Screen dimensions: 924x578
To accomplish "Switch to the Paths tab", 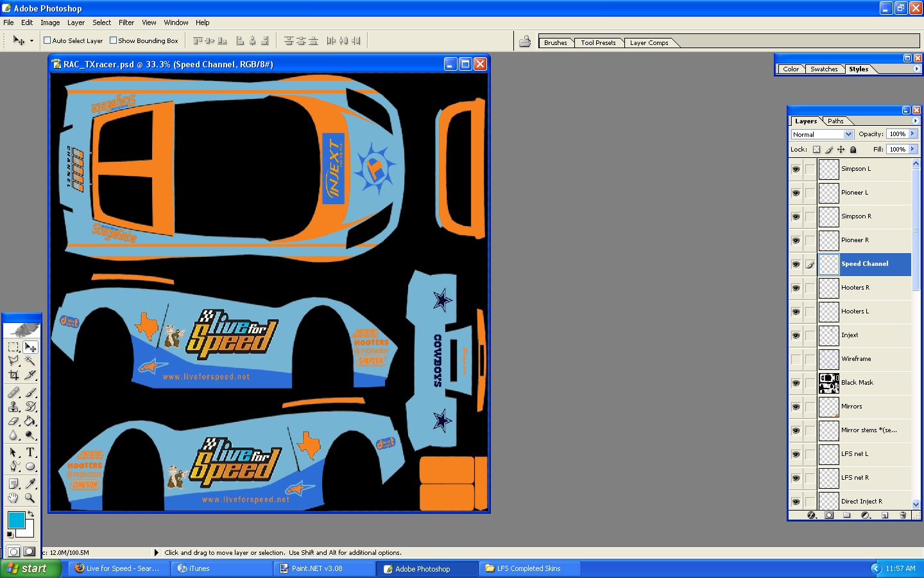I will point(835,121).
